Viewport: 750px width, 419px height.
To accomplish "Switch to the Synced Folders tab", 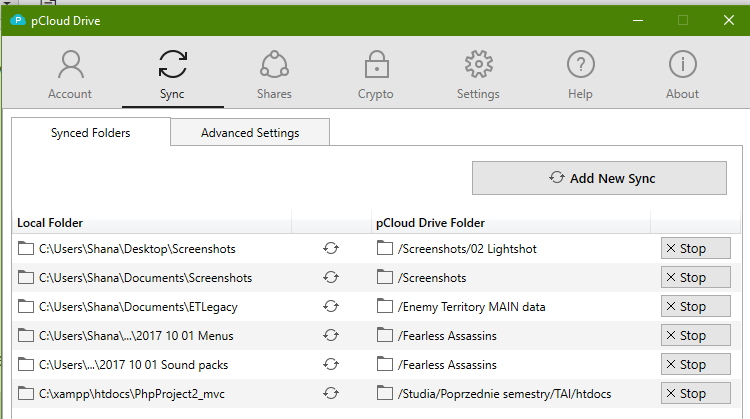I will 91,132.
